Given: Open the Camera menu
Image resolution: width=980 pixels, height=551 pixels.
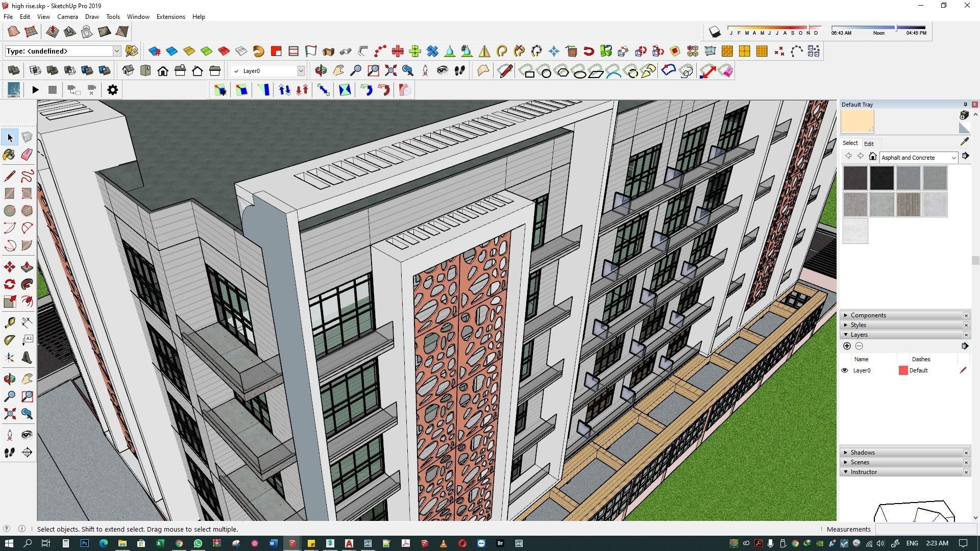Looking at the screenshot, I should pyautogui.click(x=67, y=17).
